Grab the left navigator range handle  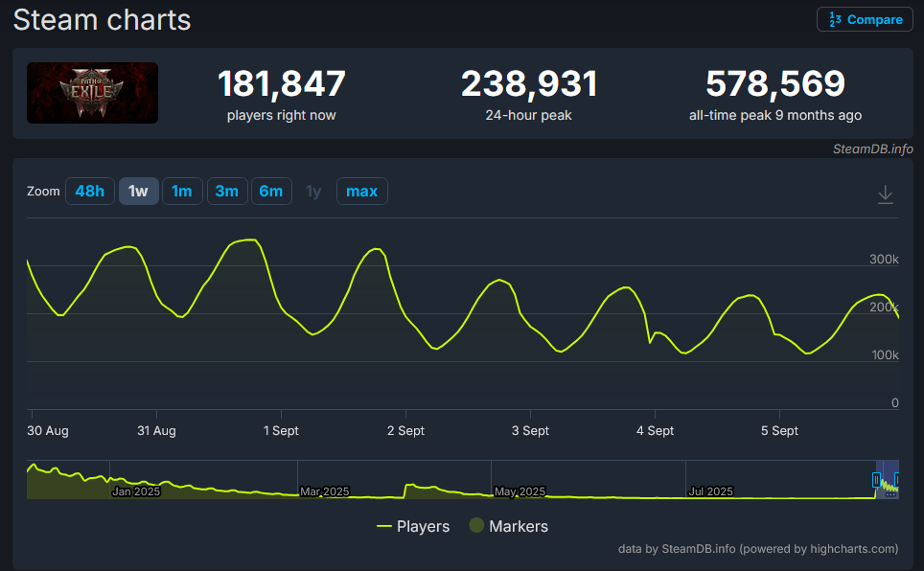coord(876,480)
